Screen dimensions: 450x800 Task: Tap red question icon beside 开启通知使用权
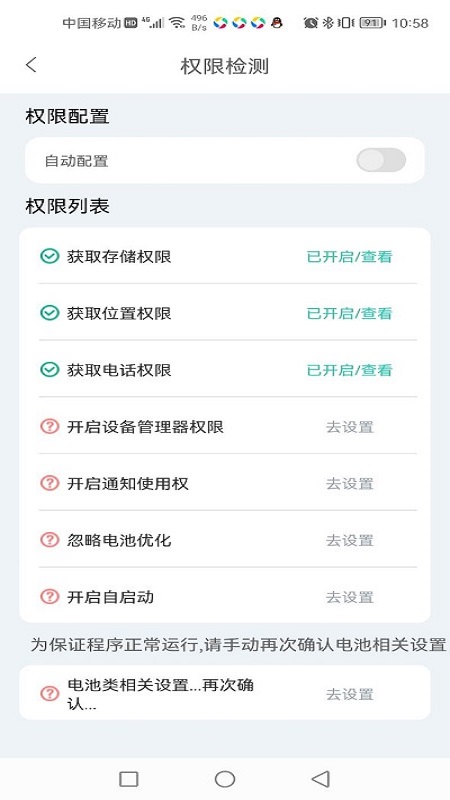[49, 483]
